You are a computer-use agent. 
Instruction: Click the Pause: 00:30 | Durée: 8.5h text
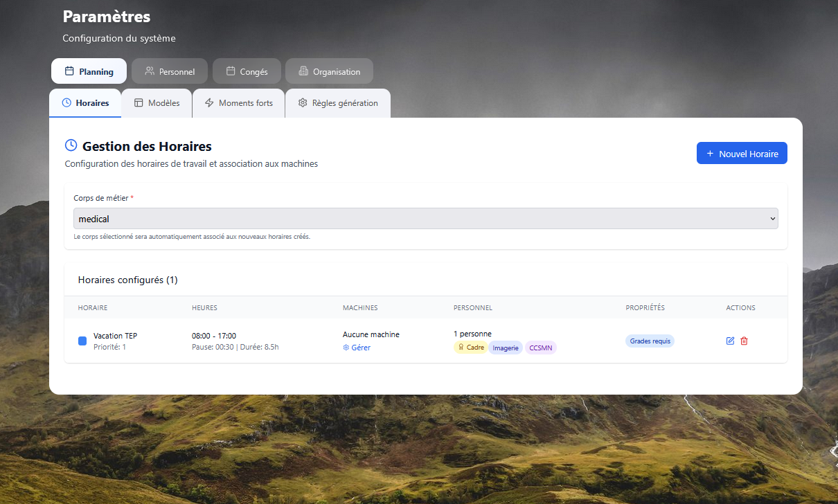coord(235,347)
